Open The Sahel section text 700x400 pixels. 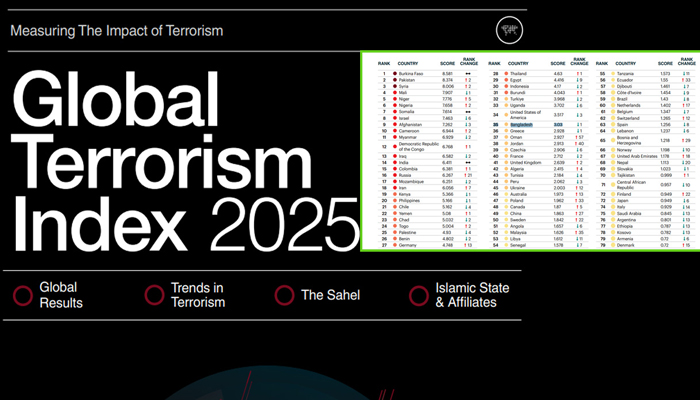324,295
